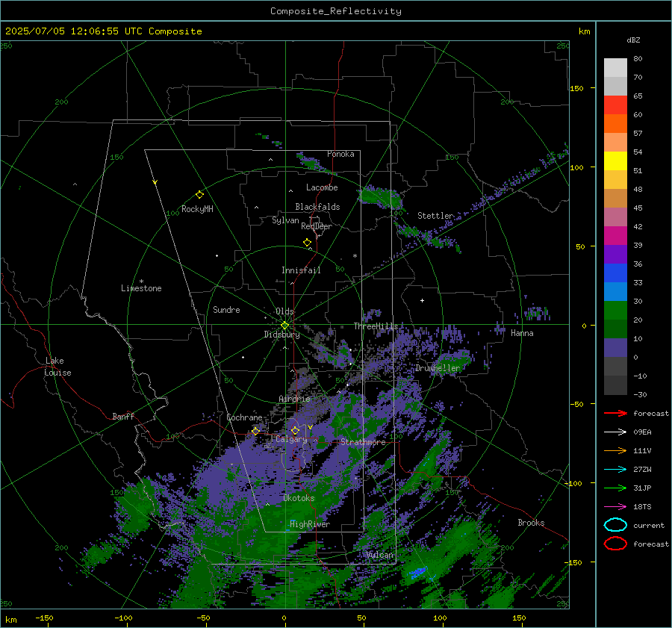Image resolution: width=672 pixels, height=628 pixels.
Task: Click the Strathmore label
Action: click(363, 442)
